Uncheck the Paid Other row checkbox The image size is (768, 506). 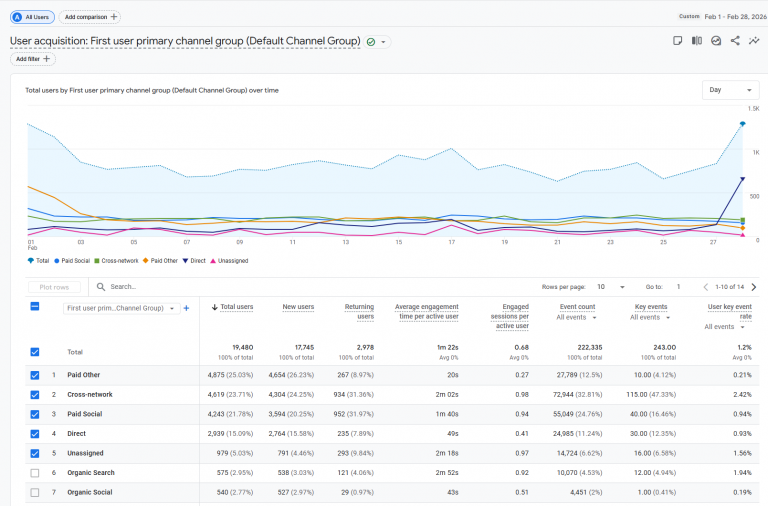coord(35,375)
